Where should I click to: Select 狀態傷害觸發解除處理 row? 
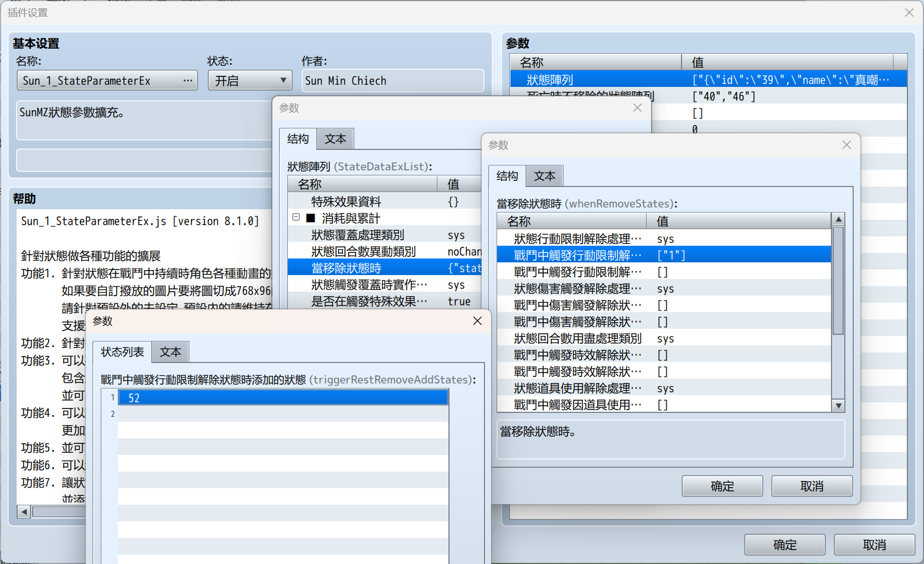664,288
